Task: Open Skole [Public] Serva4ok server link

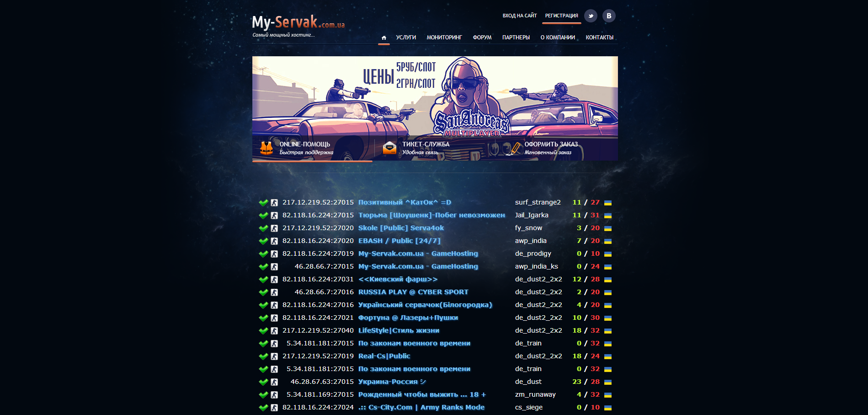Action: click(401, 228)
